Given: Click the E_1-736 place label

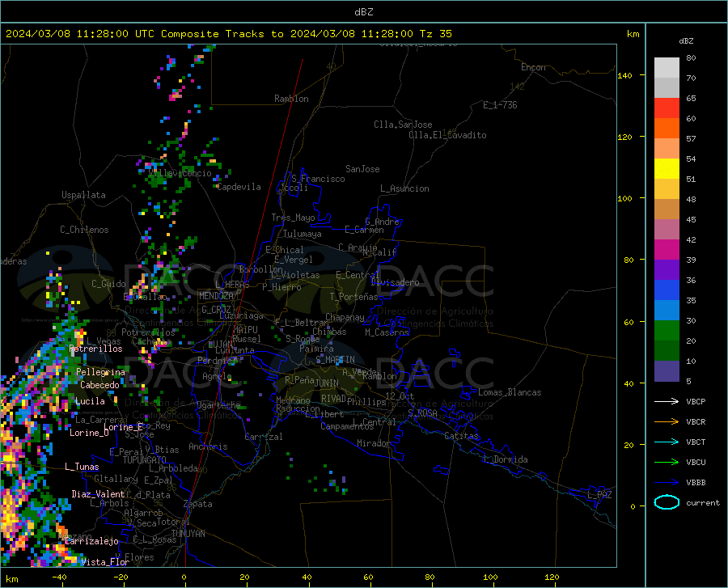Looking at the screenshot, I should 500,105.
